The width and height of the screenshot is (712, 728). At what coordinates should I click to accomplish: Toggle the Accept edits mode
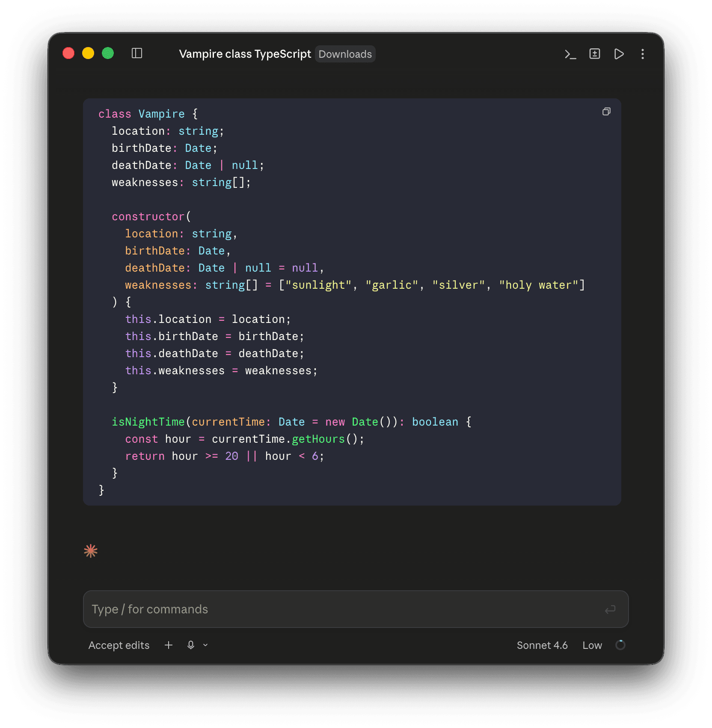(119, 645)
